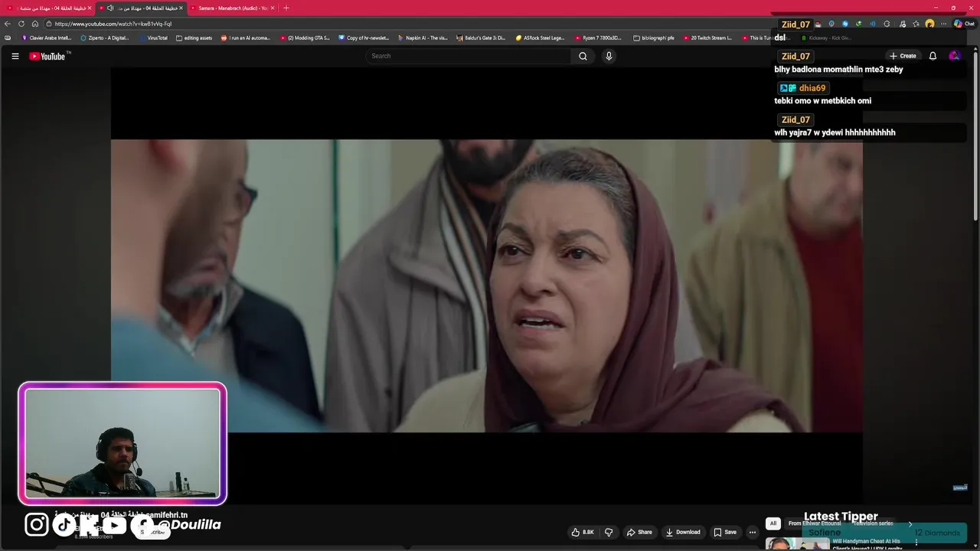Close the Samara - Manabrach tab
The height and width of the screenshot is (551, 980).
[273, 8]
